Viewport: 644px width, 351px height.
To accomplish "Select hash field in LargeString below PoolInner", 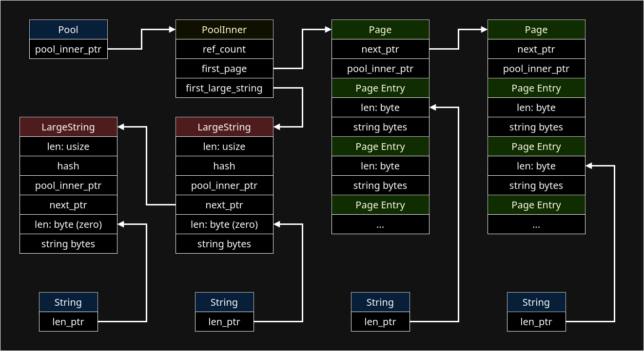I will 224,166.
